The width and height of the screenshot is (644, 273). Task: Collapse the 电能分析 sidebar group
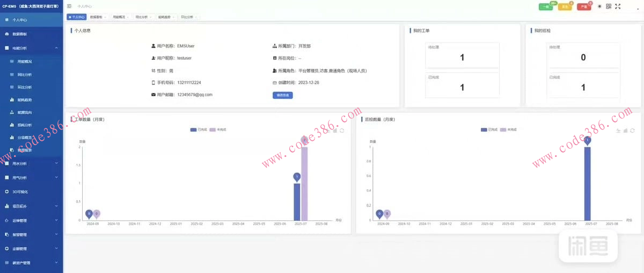click(31, 48)
